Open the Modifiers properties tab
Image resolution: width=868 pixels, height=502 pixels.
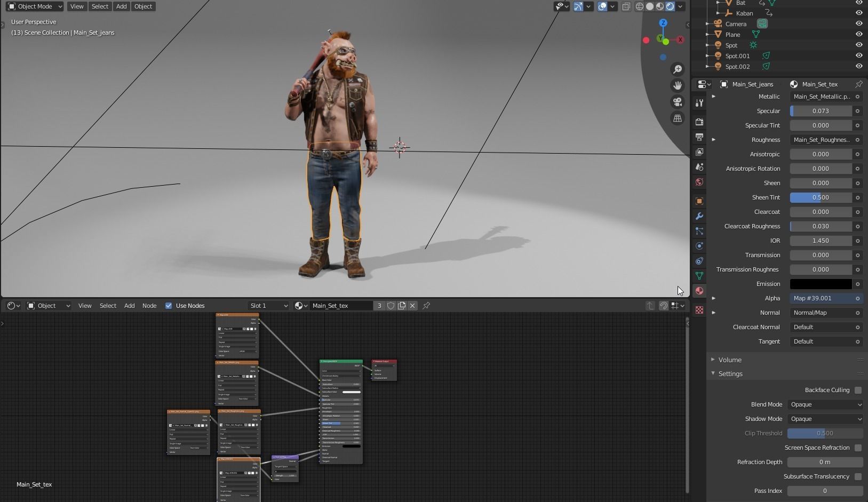[x=699, y=216]
